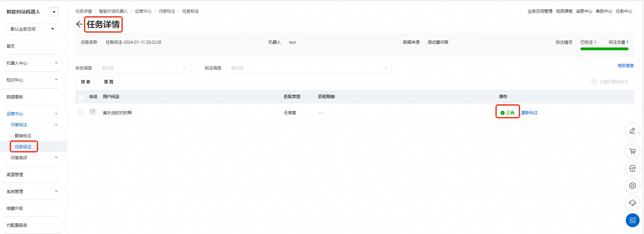
Task: Open the 默认业务空间 dropdown
Action: (x=32, y=29)
